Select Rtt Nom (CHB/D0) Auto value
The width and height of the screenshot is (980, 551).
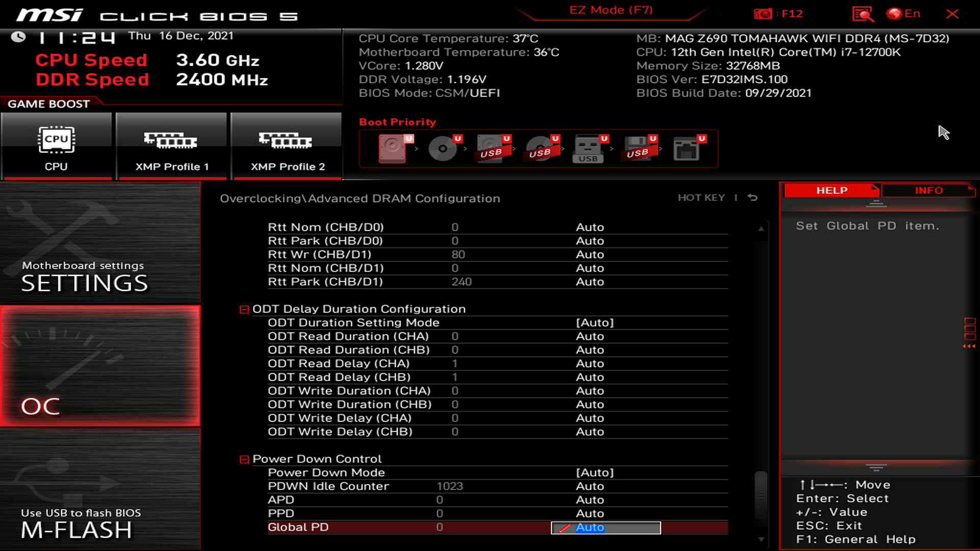(x=590, y=228)
